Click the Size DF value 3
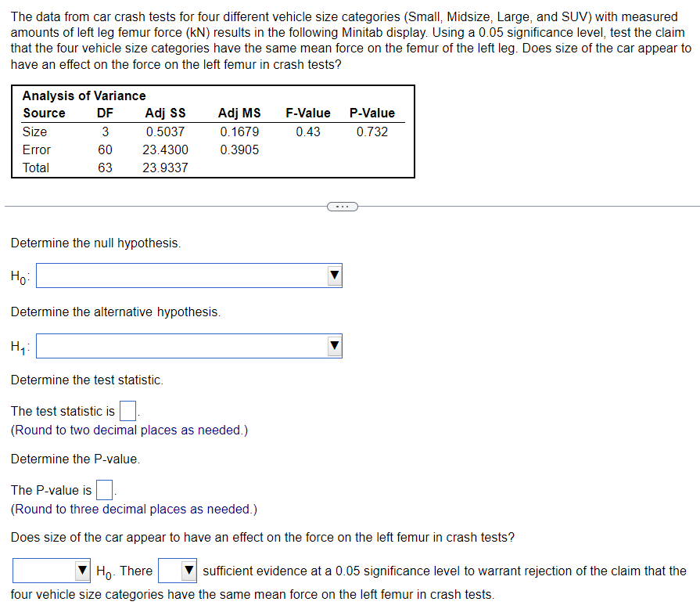 [x=105, y=131]
